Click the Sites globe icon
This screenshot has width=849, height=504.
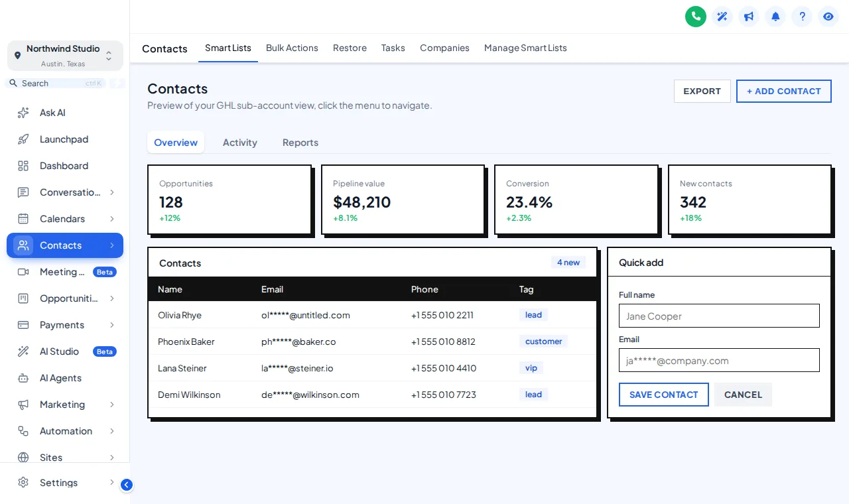(23, 458)
